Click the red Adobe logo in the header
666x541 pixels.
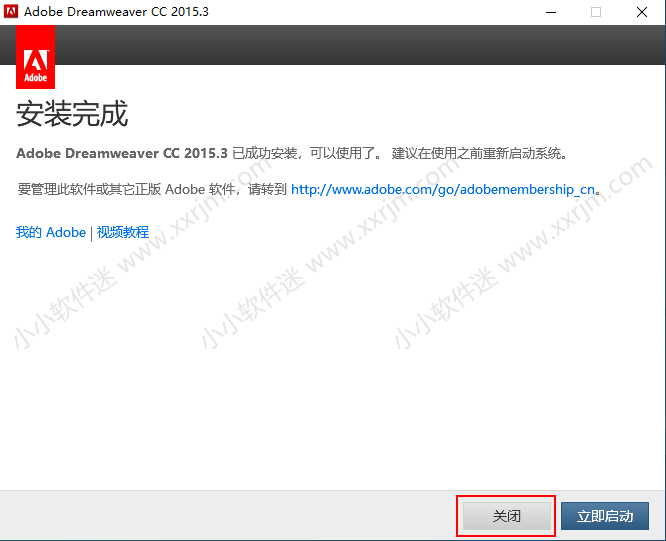[36, 58]
